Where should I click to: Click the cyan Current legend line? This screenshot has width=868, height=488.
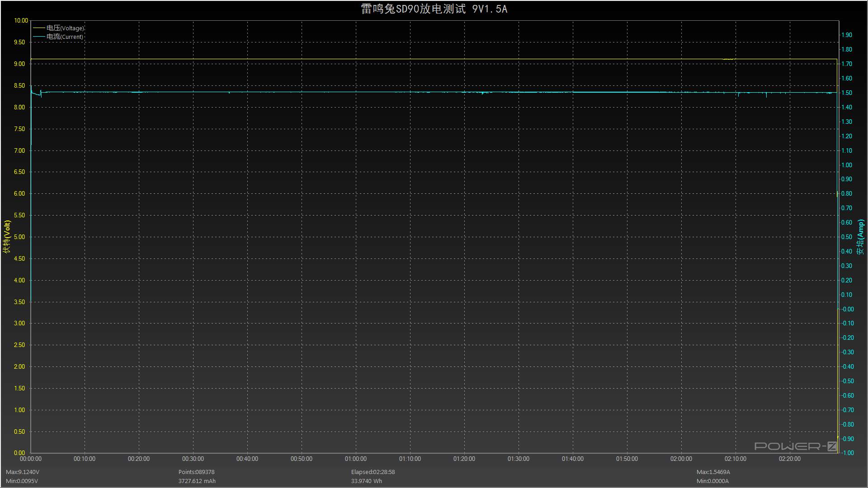[x=39, y=37]
